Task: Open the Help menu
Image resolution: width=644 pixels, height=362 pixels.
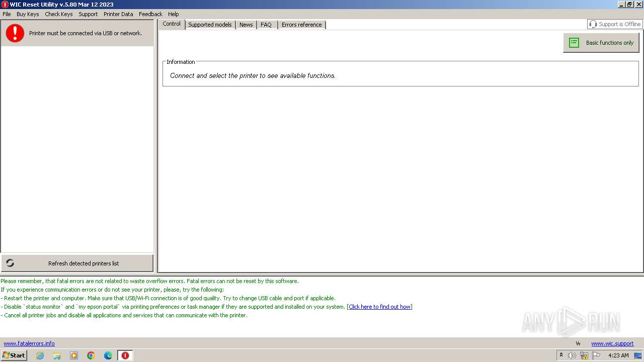Action: click(x=174, y=14)
